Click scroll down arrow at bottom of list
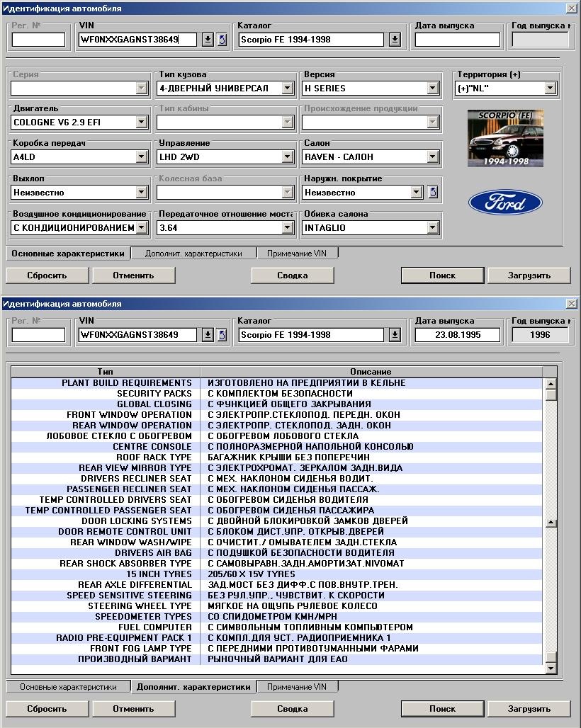 [x=551, y=669]
